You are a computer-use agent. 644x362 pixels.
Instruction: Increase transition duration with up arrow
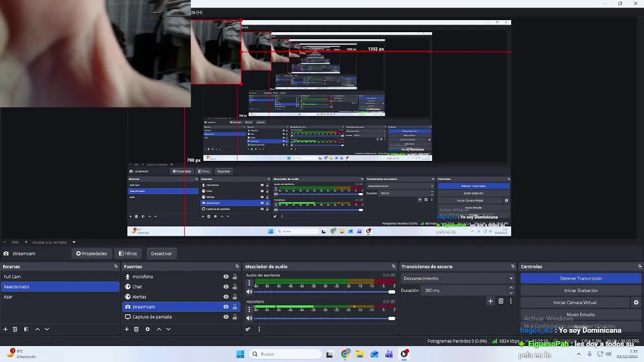coord(511,288)
